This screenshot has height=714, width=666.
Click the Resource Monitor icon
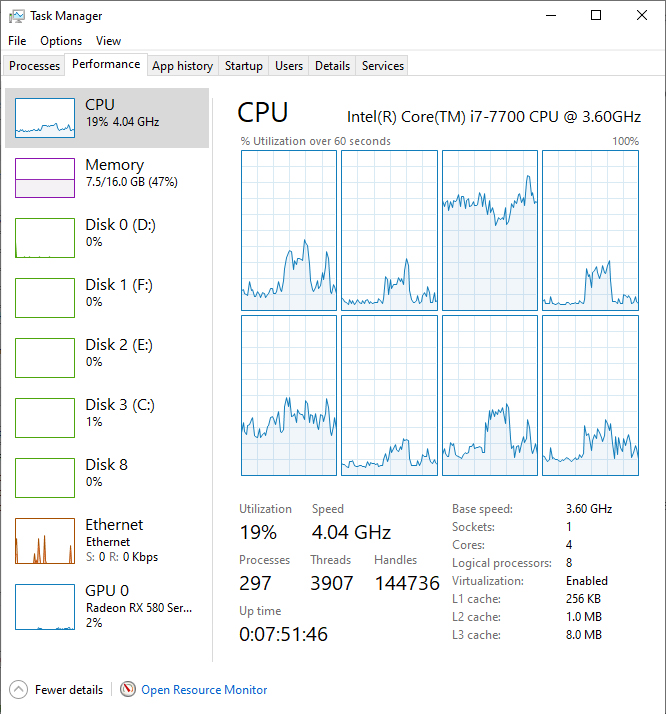[128, 689]
